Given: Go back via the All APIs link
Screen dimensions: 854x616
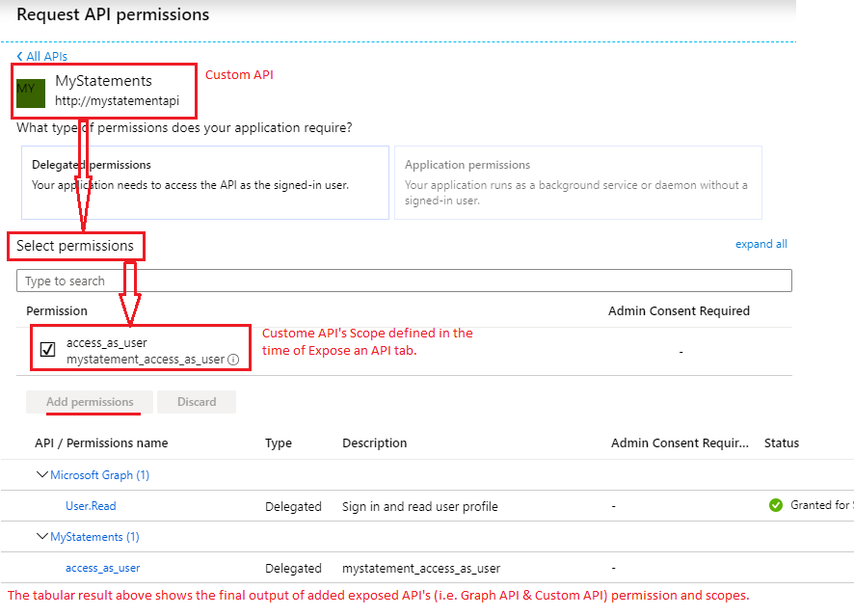Looking at the screenshot, I should (x=47, y=57).
